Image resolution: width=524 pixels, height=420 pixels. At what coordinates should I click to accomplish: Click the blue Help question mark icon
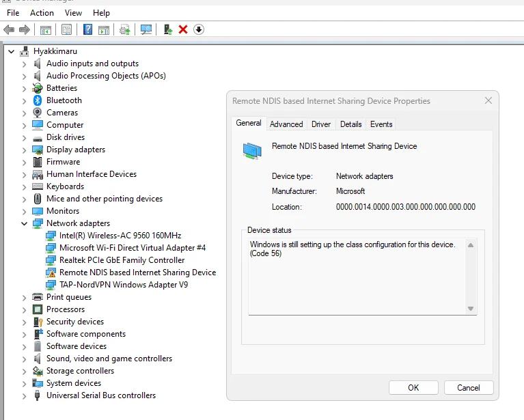87,30
